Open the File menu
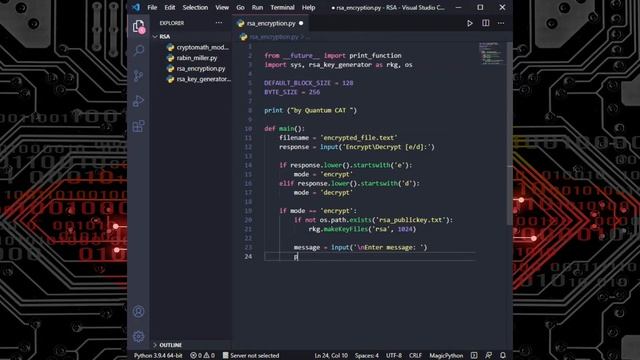 tap(152, 7)
